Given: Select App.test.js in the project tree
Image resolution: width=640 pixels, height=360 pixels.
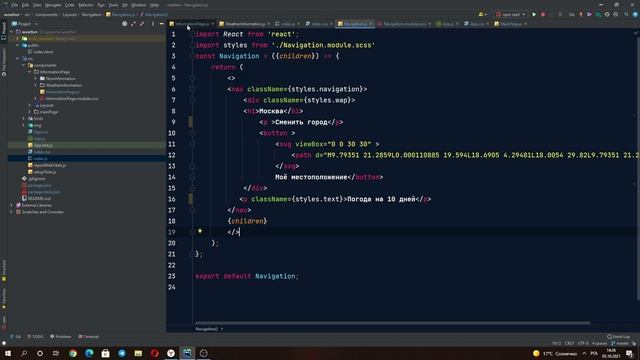Looking at the screenshot, I should [x=40, y=145].
